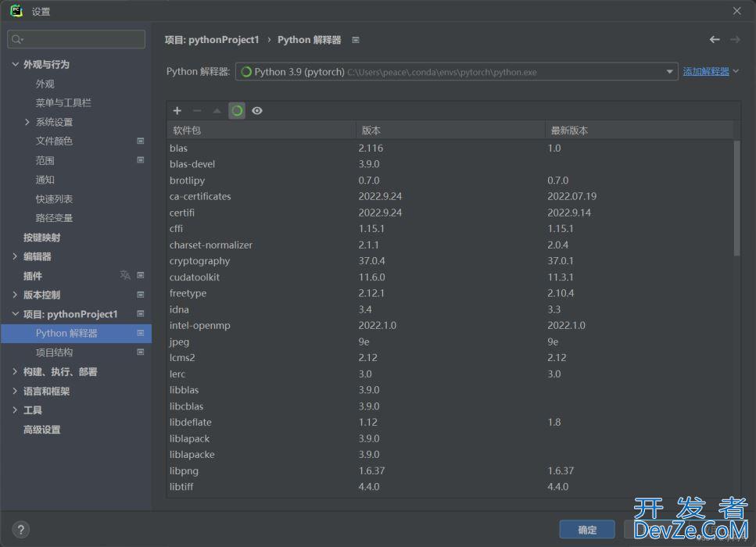Open the 按键映射 settings page
Screen dimensions: 756x547
42,237
